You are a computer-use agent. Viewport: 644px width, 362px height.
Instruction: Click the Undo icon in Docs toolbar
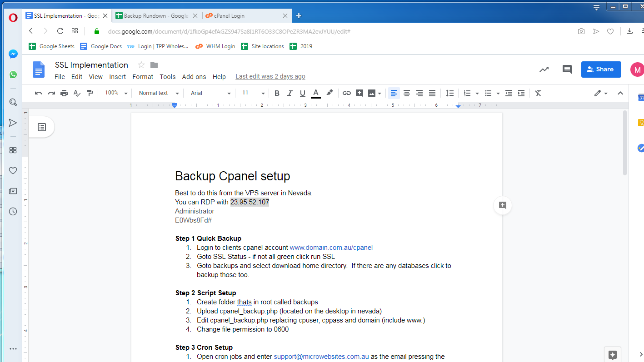pyautogui.click(x=39, y=93)
